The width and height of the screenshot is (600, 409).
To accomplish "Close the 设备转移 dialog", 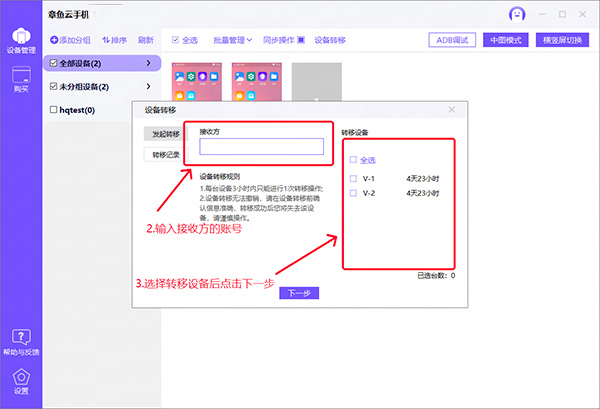I will 451,110.
